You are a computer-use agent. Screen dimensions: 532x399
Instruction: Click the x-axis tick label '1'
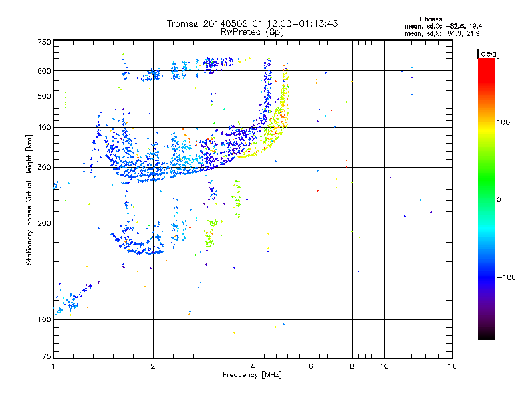(53, 366)
